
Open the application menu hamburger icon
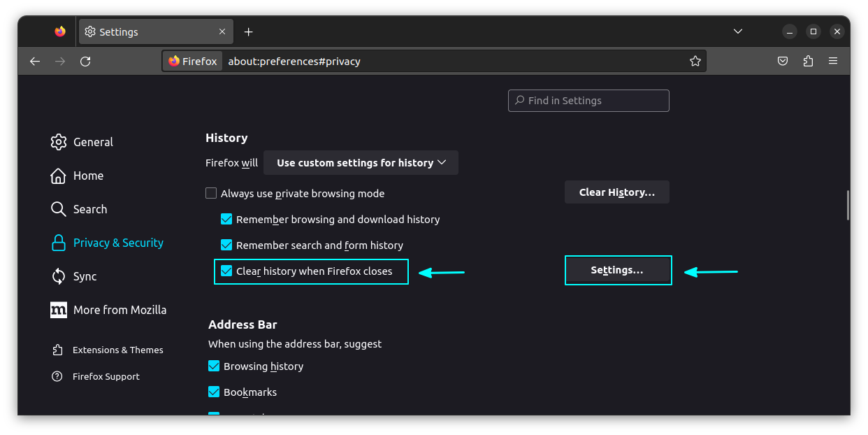[x=833, y=61]
